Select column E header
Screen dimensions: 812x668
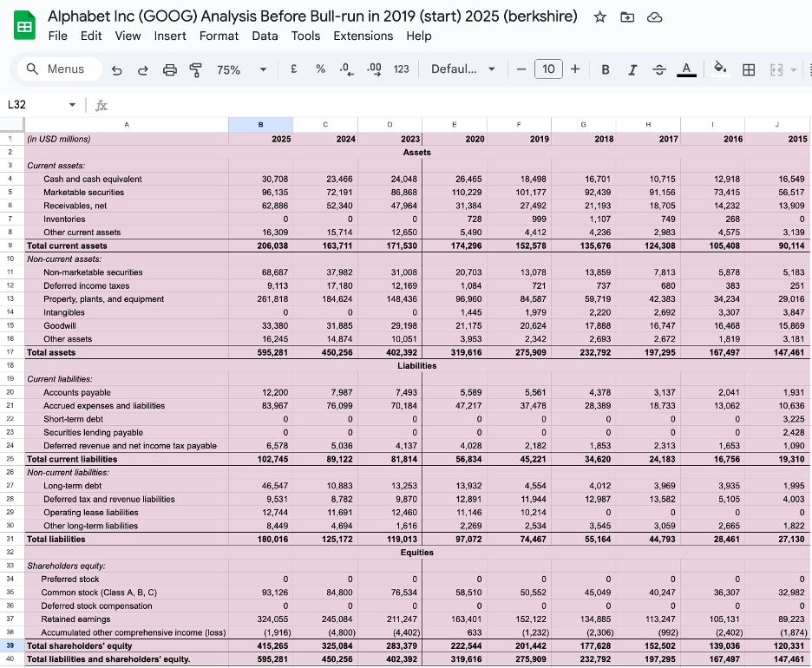pos(455,124)
